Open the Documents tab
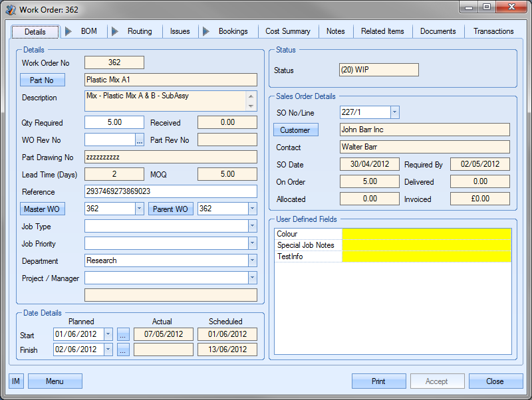This screenshot has height=400, width=532. coord(438,31)
